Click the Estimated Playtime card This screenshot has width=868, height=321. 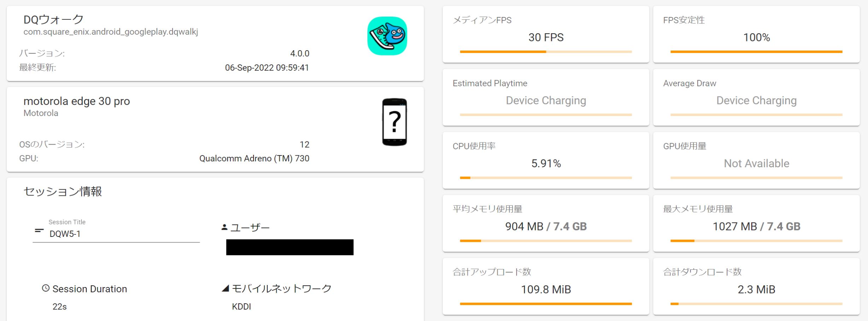click(x=546, y=98)
